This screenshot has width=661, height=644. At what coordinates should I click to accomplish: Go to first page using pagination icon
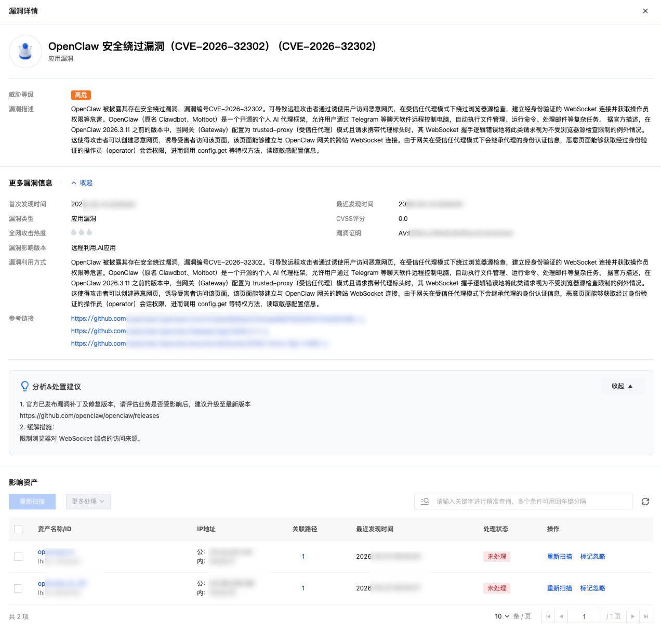click(x=548, y=616)
